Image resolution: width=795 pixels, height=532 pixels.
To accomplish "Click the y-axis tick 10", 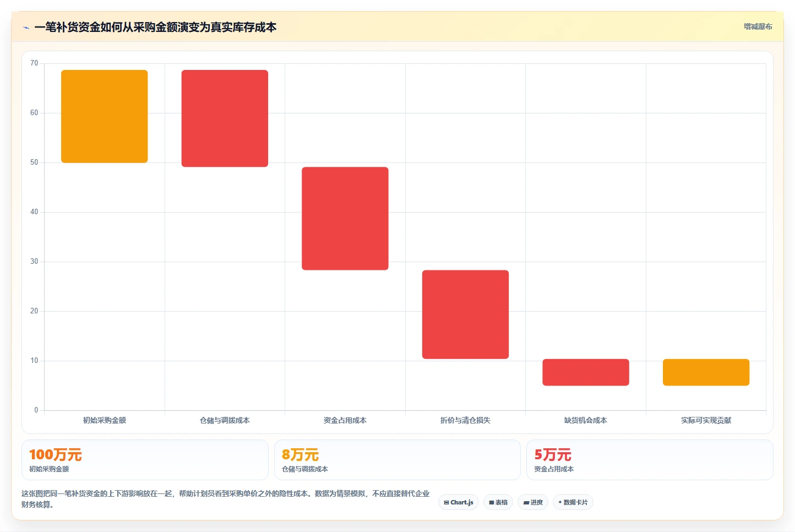I will (34, 361).
